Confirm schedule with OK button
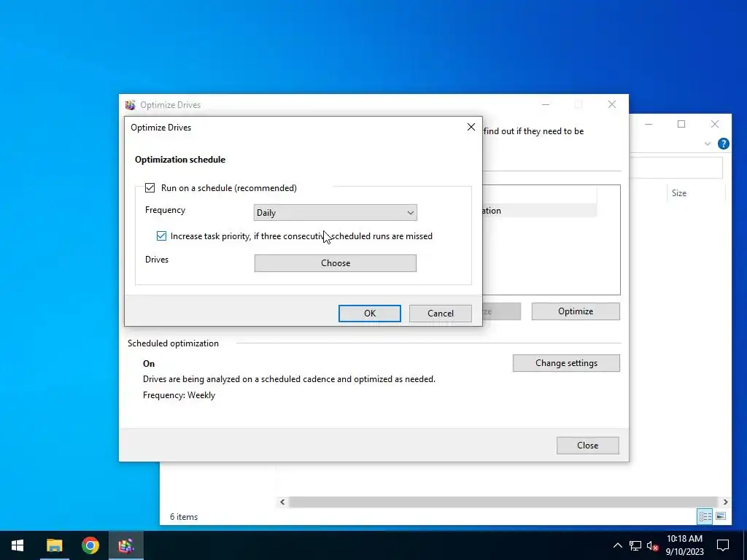Viewport: 747px width, 560px height. pyautogui.click(x=370, y=314)
